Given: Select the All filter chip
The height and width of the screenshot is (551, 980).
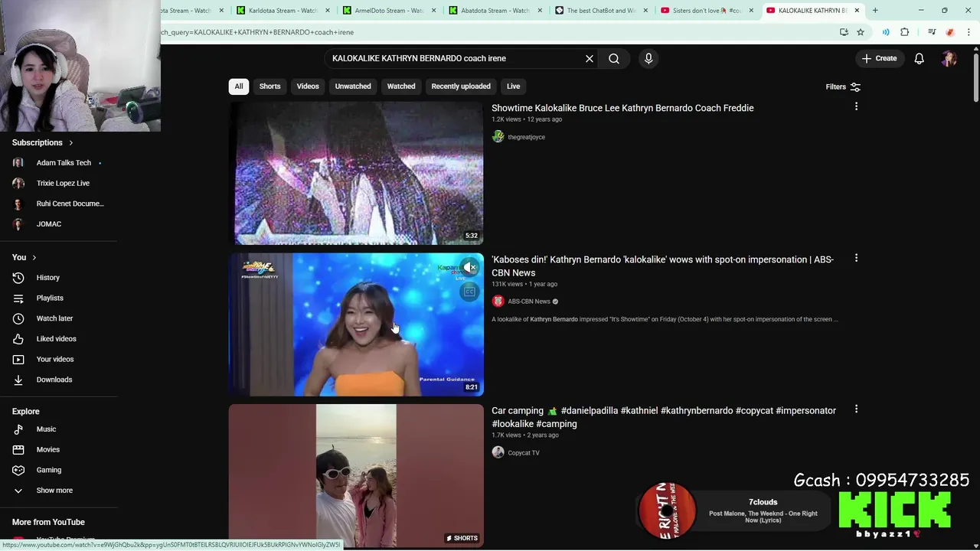Looking at the screenshot, I should click(x=238, y=86).
